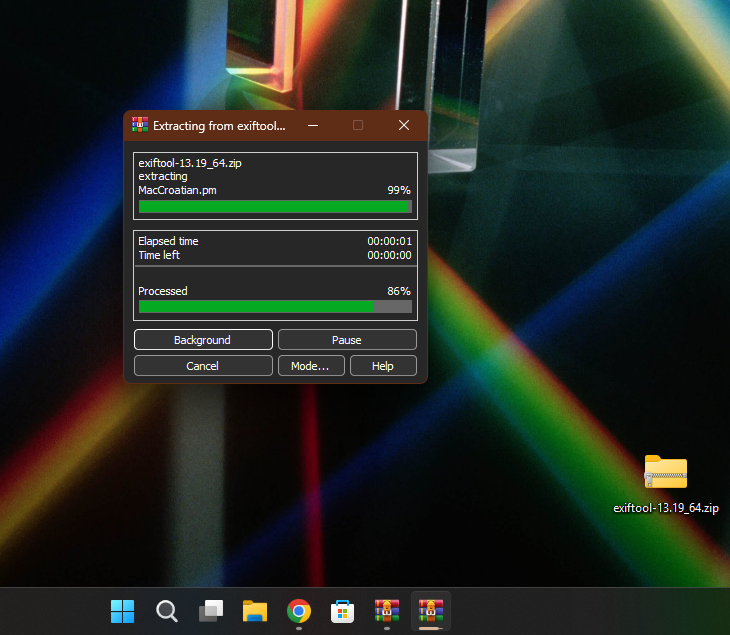Click the rightmost active WinRAR taskbar icon

pos(431,611)
